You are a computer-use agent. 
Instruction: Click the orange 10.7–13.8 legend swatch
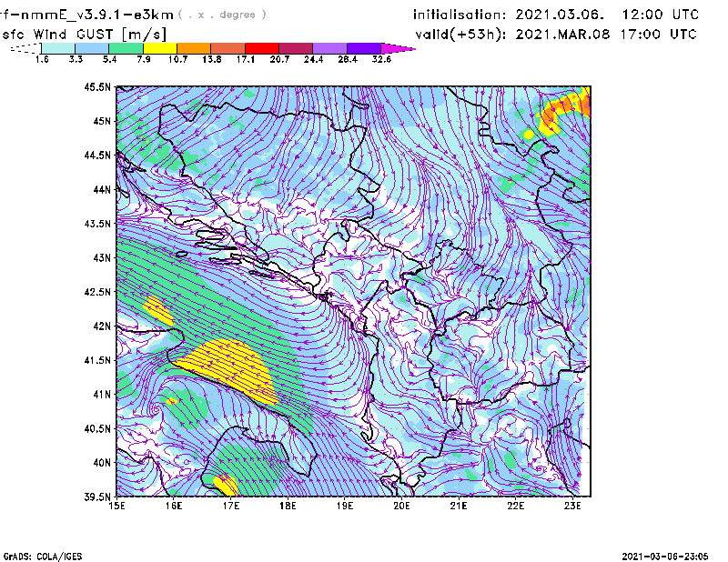[194, 48]
